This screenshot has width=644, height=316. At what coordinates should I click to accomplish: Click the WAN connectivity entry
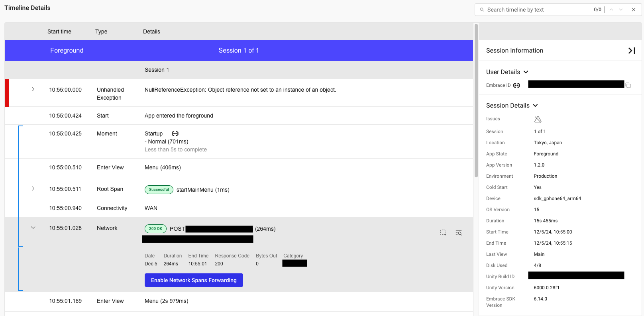click(x=151, y=208)
